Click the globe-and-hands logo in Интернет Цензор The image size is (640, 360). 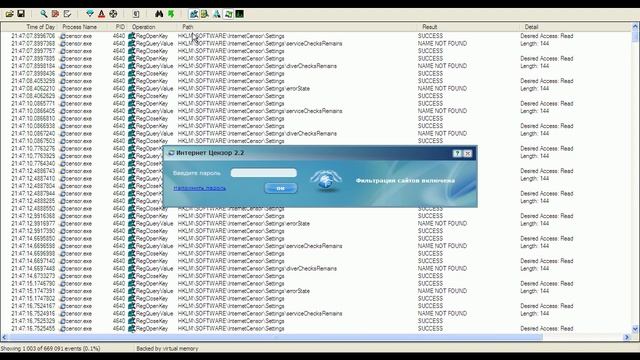click(326, 180)
